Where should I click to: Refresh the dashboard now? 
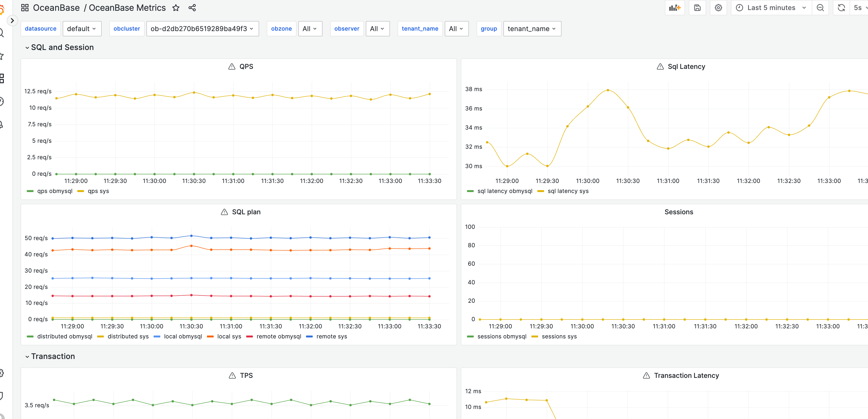tap(841, 8)
